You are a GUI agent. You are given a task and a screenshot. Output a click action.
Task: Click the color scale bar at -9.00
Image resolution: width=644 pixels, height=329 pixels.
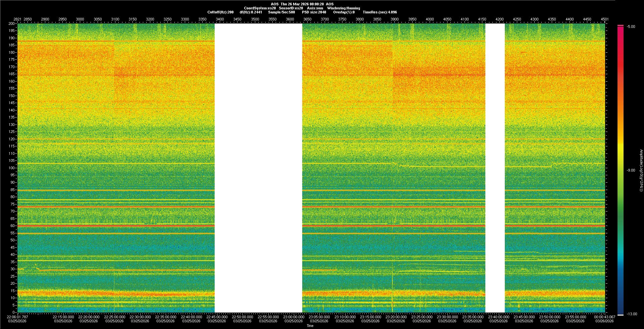click(621, 170)
